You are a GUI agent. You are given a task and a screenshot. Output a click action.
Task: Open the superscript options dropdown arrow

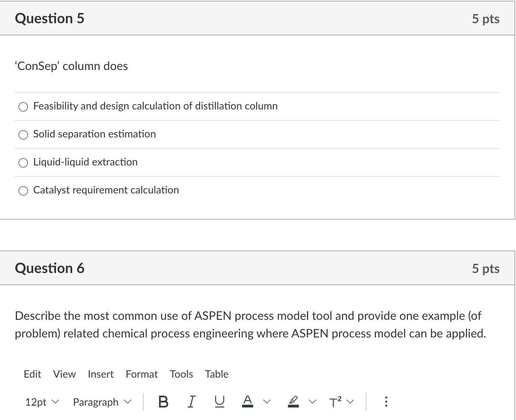(x=350, y=402)
